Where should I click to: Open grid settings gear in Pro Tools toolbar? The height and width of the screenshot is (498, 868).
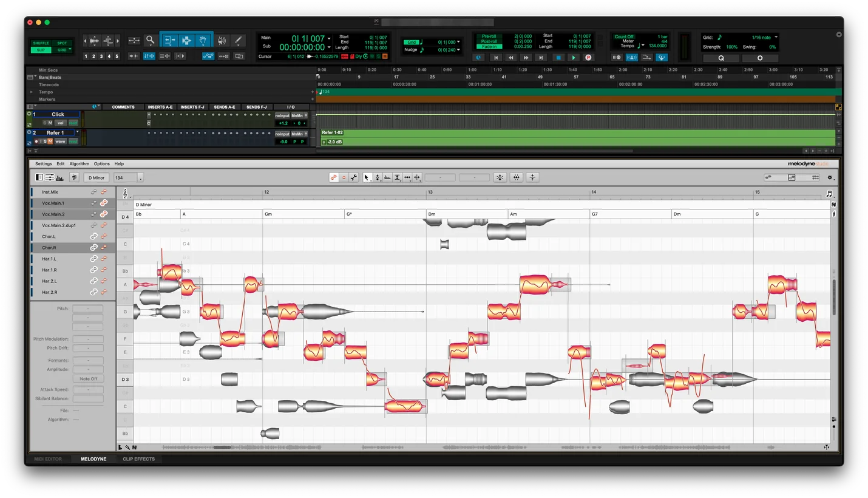click(x=760, y=58)
